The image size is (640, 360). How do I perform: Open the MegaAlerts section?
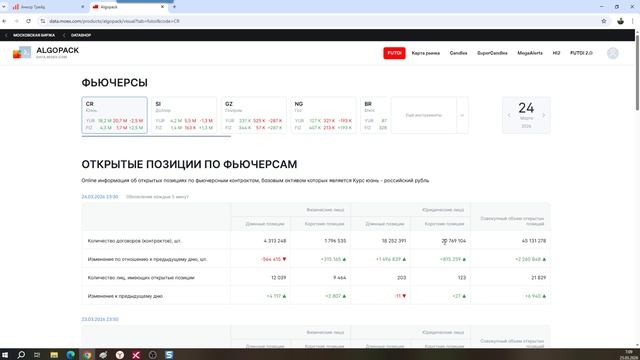[530, 53]
